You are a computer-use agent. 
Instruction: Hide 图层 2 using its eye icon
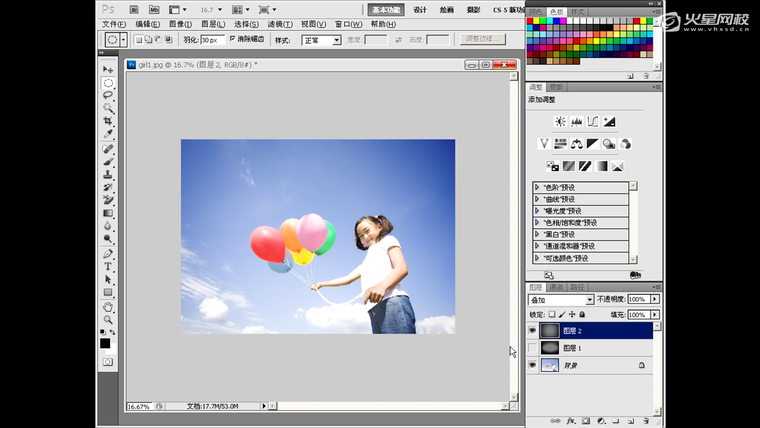tap(532, 330)
